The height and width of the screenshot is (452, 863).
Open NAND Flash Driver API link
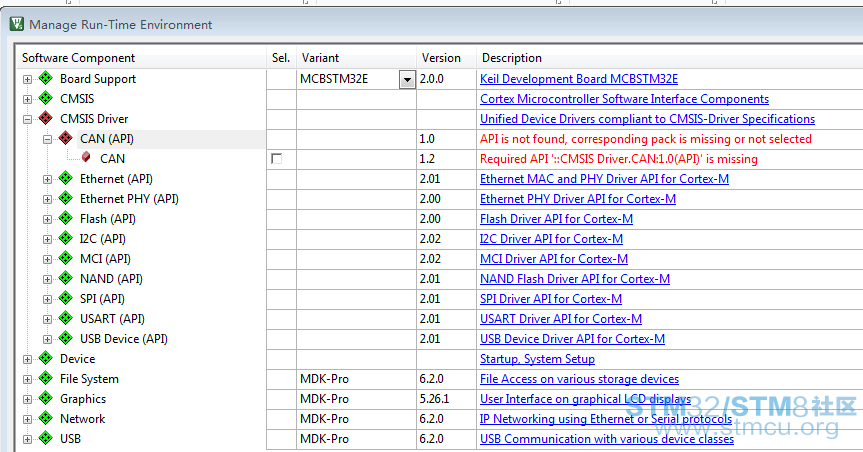(x=575, y=279)
